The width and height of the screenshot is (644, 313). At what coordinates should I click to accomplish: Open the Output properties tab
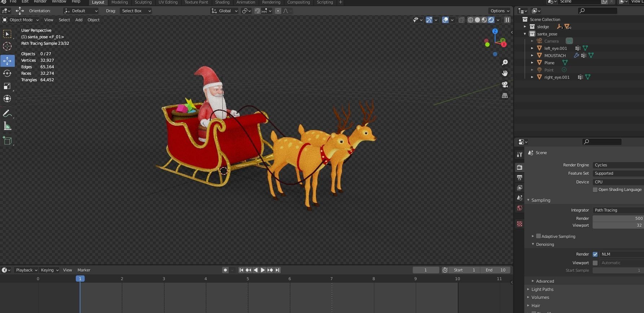coord(520,177)
